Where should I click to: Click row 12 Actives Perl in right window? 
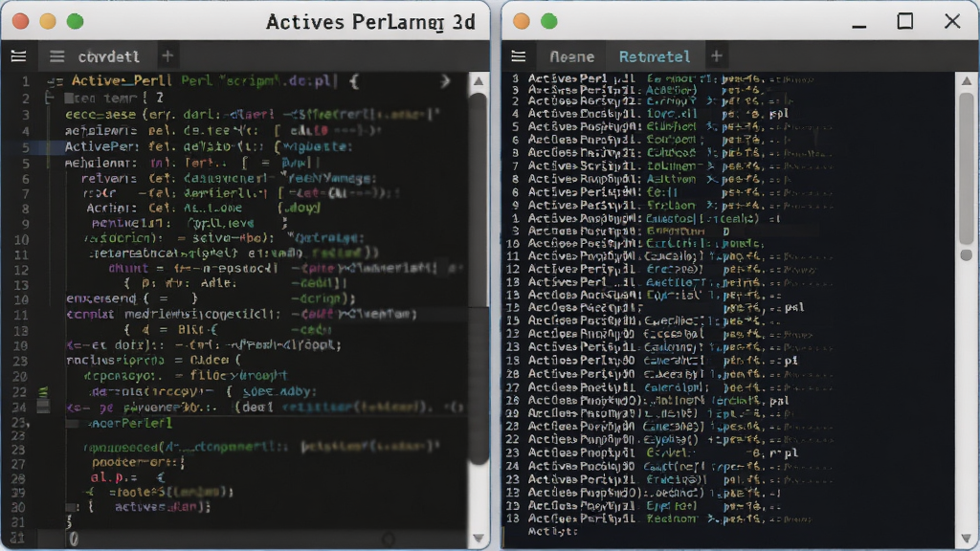pyautogui.click(x=665, y=269)
